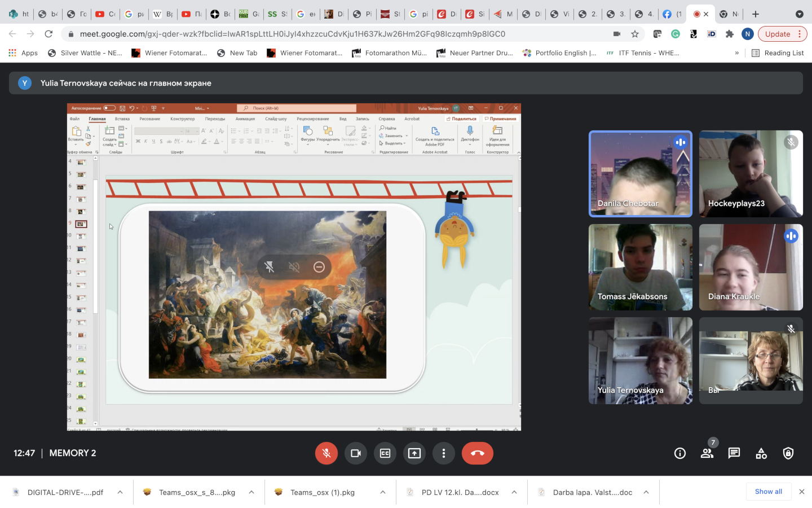Leave the call with the red hang-up button
Screen dimensions: 812x508
[x=478, y=453]
